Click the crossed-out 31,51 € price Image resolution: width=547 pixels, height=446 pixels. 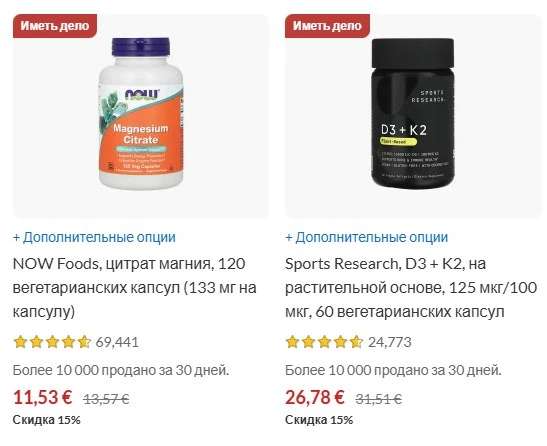click(x=379, y=399)
